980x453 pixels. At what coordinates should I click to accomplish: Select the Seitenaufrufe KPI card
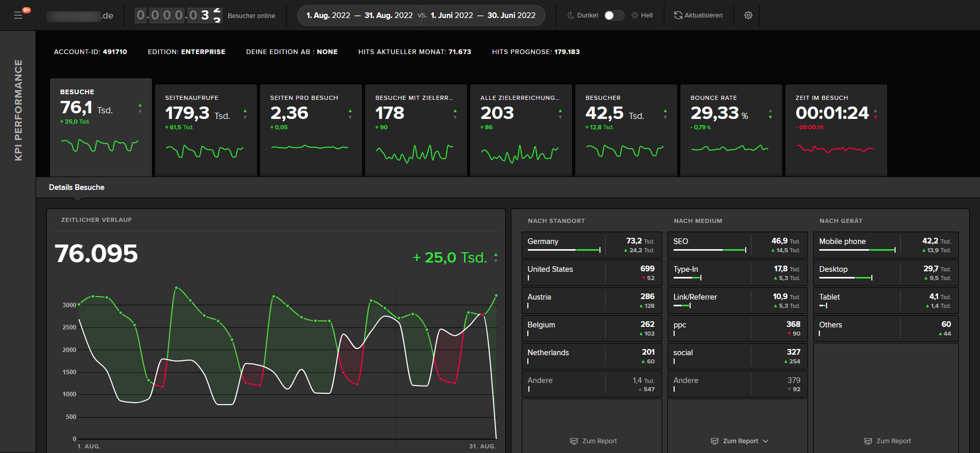[206, 130]
